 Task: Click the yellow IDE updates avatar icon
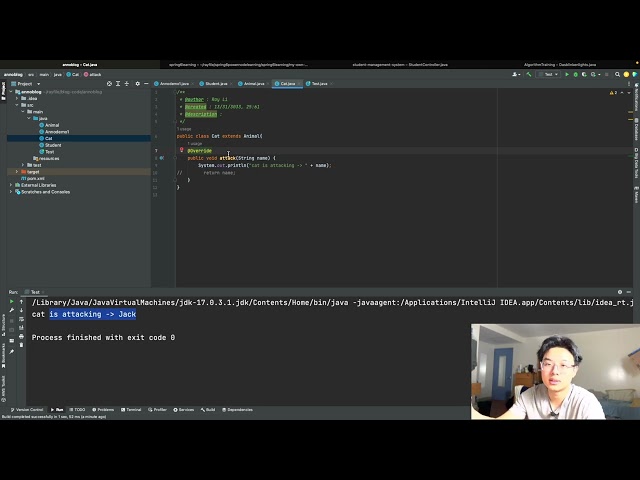tap(627, 74)
